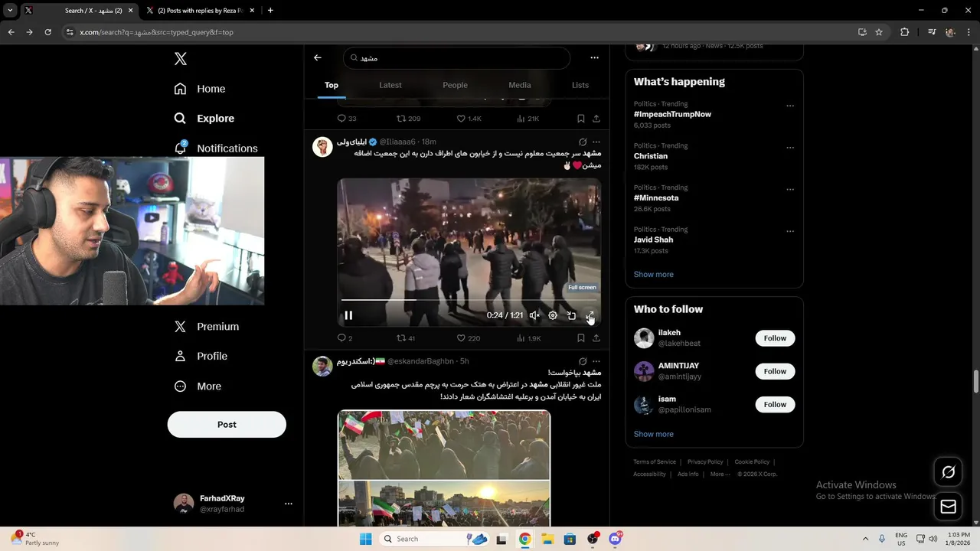This screenshot has height=551, width=980.
Task: Switch to the Latest tab
Action: click(x=390, y=85)
